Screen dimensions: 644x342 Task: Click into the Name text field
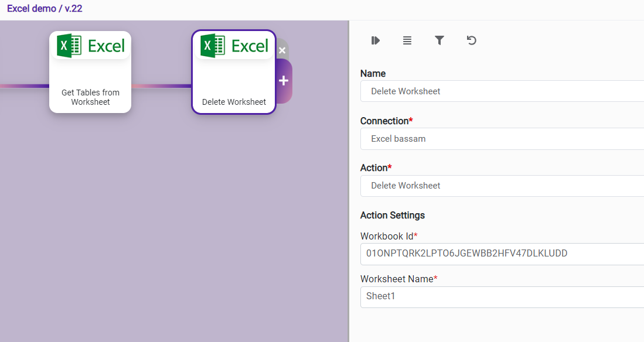502,91
